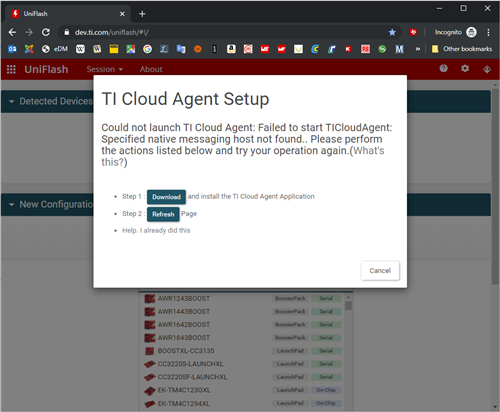Open the eDM bookmark
Image resolution: width=500 pixels, height=412 pixels.
(x=55, y=49)
